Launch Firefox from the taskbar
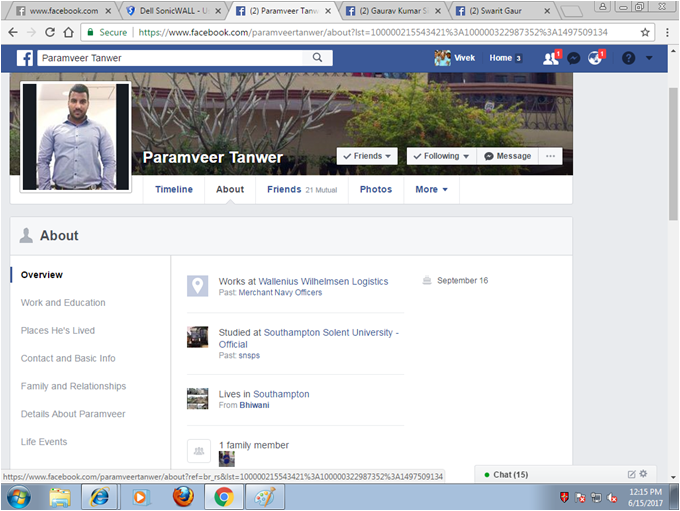The width and height of the screenshot is (680, 511). click(x=182, y=496)
